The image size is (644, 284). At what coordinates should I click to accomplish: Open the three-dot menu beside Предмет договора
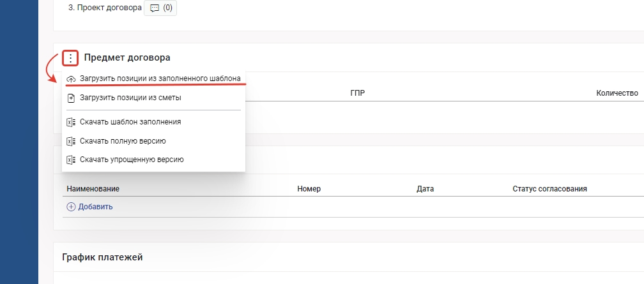click(x=70, y=58)
